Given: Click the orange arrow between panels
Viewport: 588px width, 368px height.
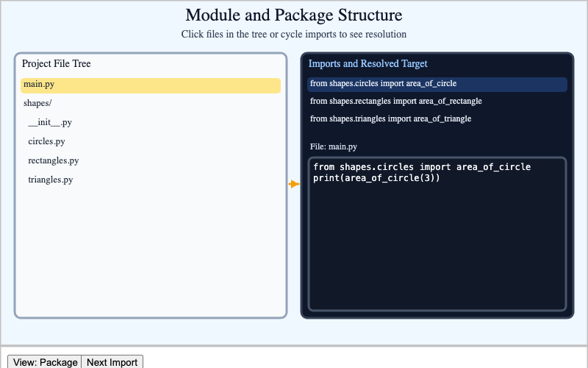Looking at the screenshot, I should pos(294,184).
